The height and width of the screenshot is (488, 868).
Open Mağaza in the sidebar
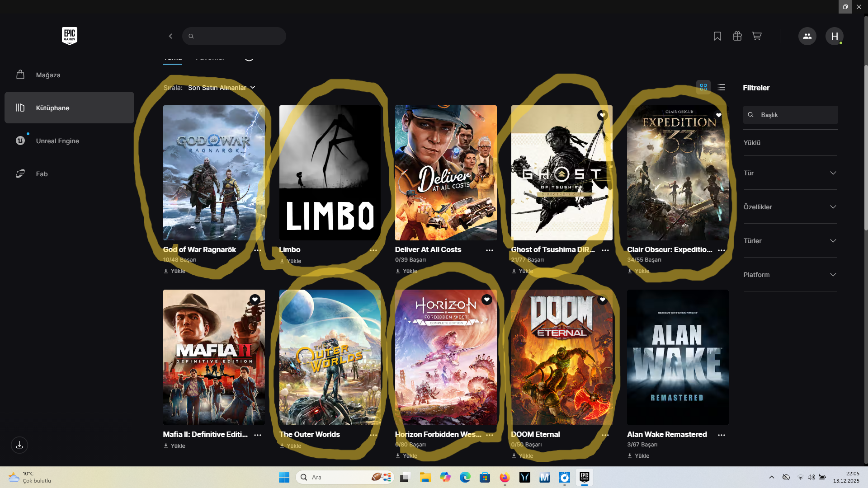pyautogui.click(x=48, y=75)
